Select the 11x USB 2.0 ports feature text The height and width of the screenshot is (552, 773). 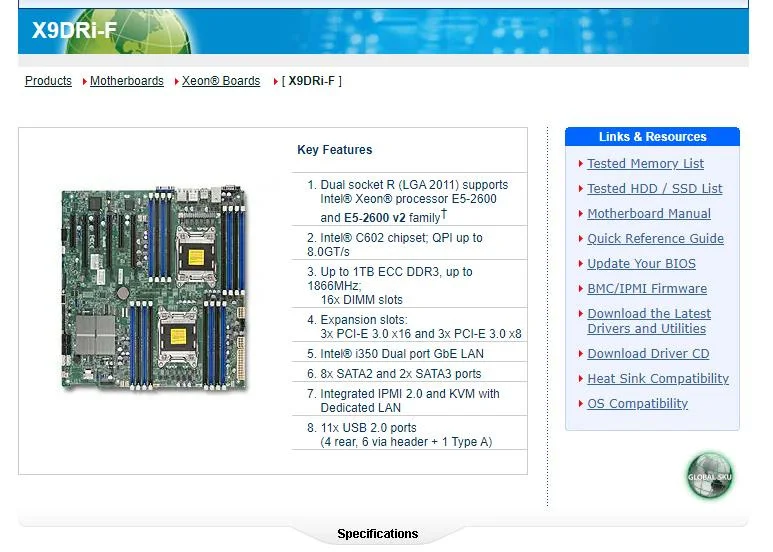click(x=399, y=435)
